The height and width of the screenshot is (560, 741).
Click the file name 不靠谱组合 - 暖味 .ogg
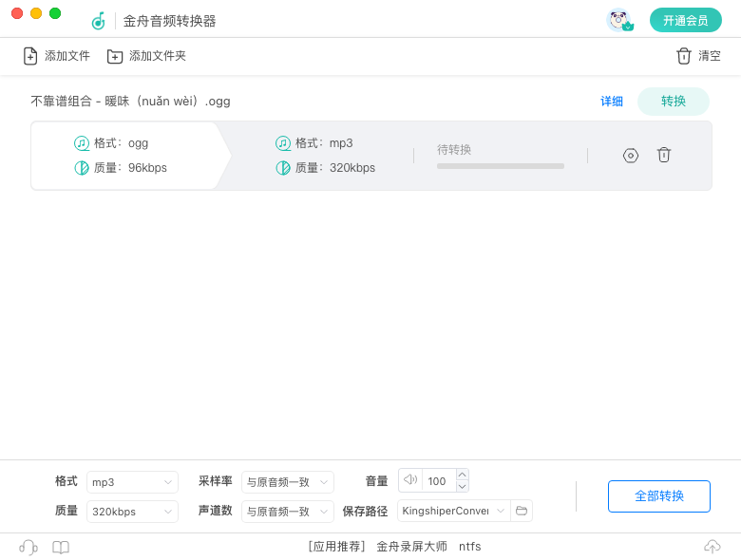[x=130, y=101]
